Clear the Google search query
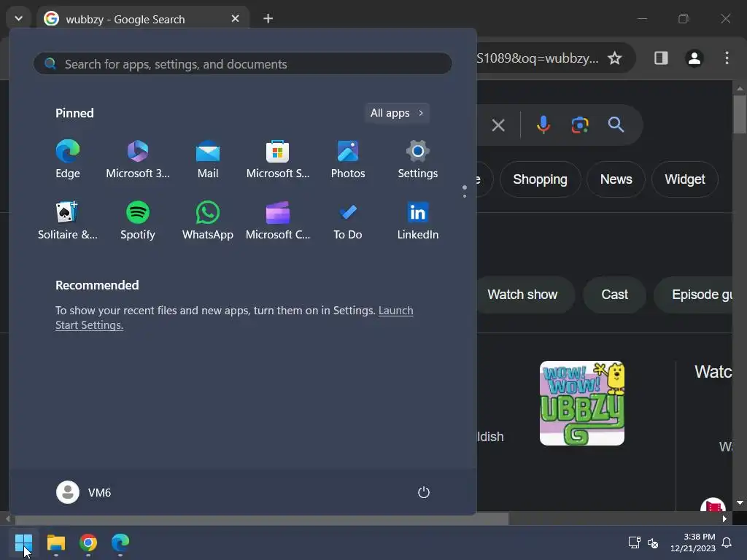The width and height of the screenshot is (747, 560). pyautogui.click(x=498, y=125)
